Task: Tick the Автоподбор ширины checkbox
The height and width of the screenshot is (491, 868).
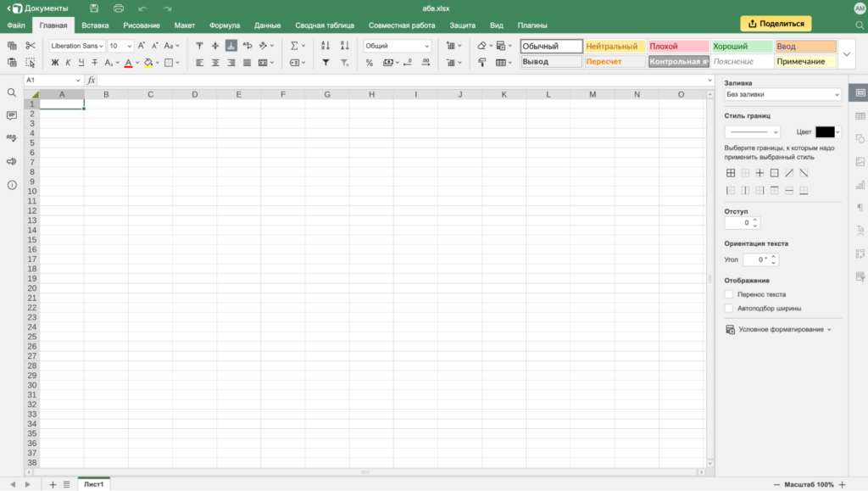Action: (729, 309)
